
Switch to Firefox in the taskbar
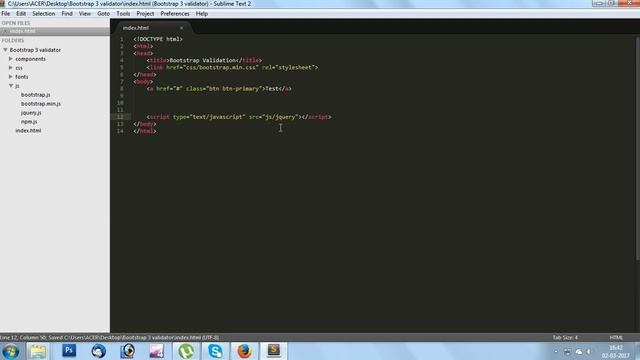[244, 351]
